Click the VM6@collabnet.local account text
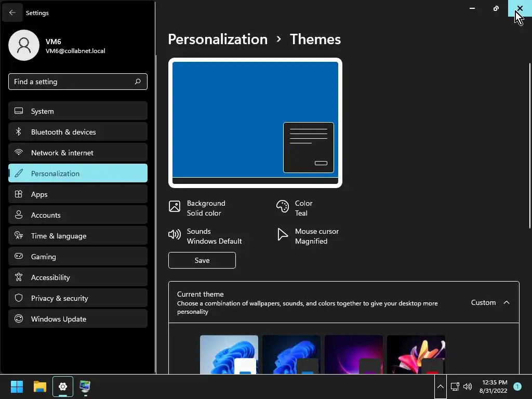 click(x=75, y=51)
